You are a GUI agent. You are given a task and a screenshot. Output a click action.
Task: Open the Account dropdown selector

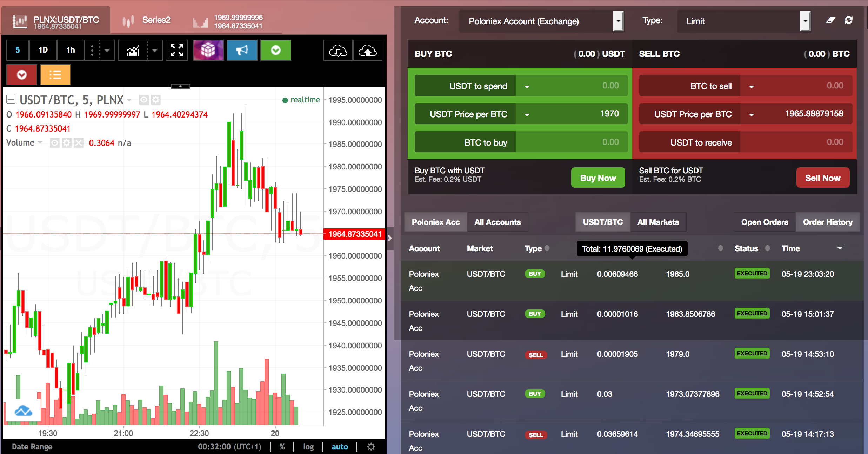coord(542,21)
